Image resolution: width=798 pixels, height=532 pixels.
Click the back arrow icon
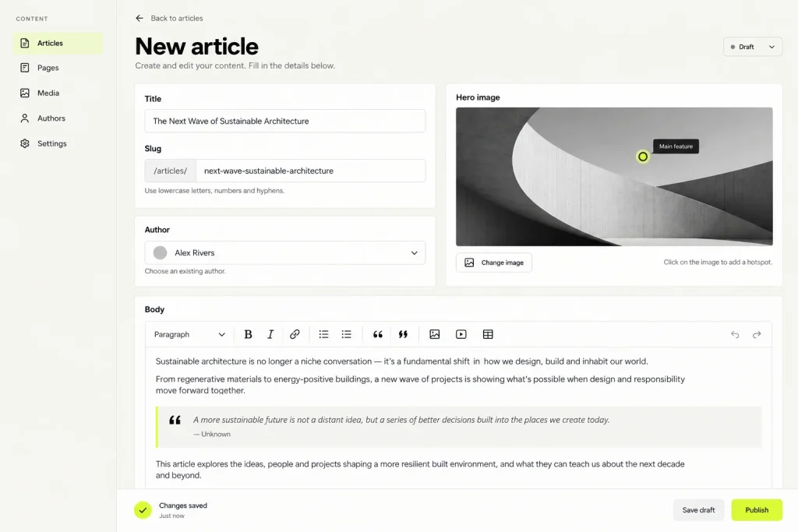(139, 19)
